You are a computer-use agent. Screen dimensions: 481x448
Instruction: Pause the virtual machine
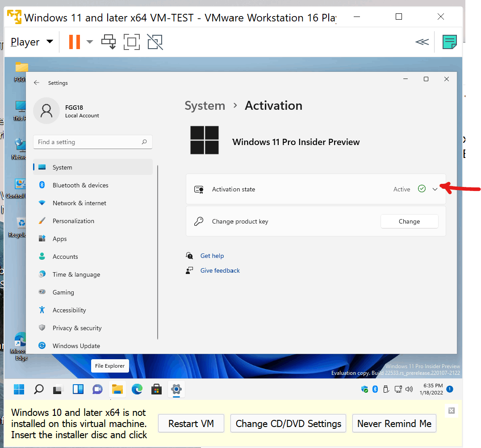click(x=74, y=42)
